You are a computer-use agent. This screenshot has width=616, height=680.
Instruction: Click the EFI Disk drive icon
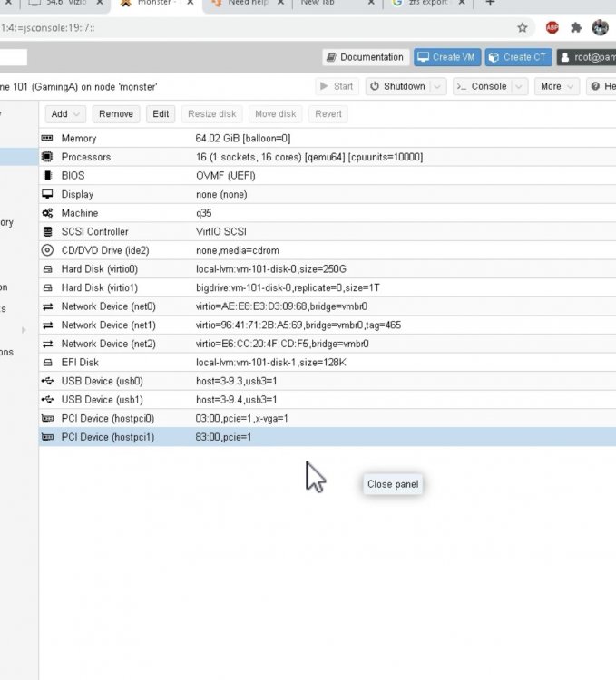point(47,362)
